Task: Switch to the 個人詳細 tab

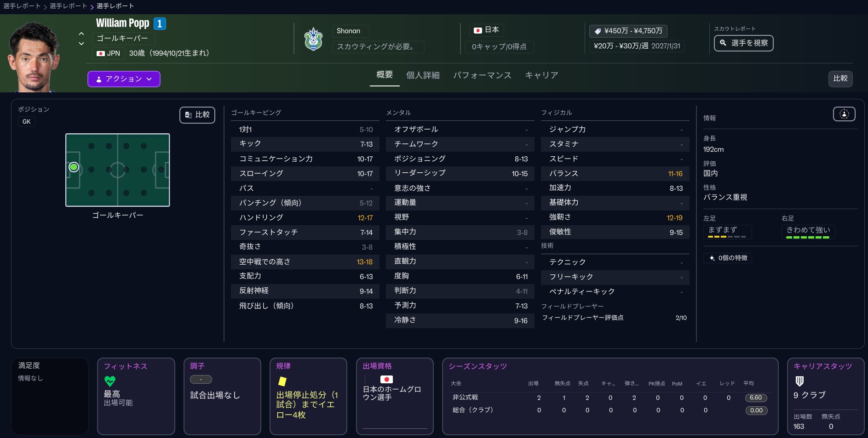Action: (423, 75)
